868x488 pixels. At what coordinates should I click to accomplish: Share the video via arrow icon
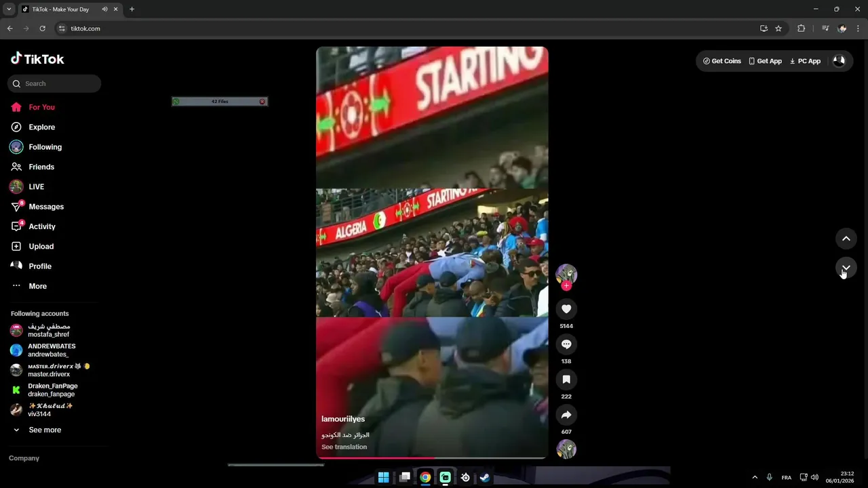click(x=566, y=415)
